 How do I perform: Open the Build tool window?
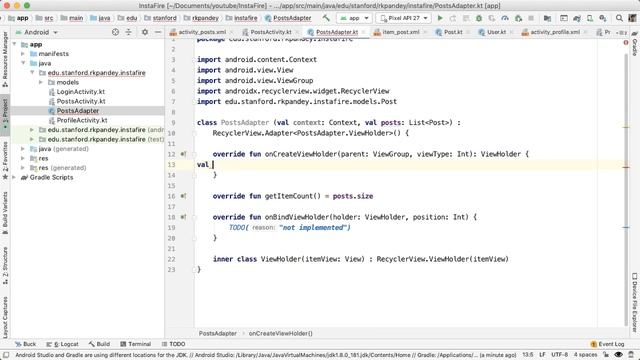point(99,344)
